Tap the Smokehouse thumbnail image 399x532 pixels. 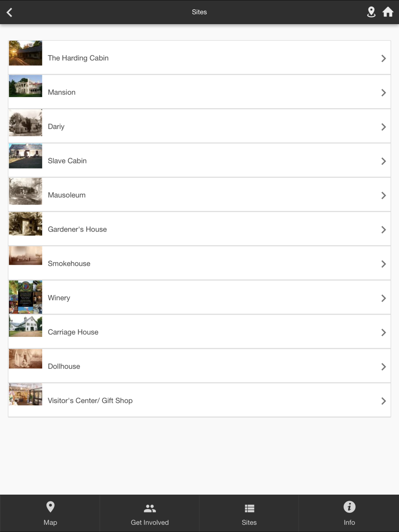click(26, 256)
